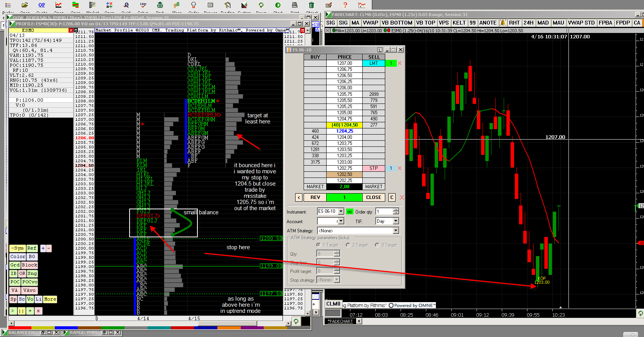Screen dimensions: 644x337
Task: Click the buy-side MARKET button
Action: 315,187
